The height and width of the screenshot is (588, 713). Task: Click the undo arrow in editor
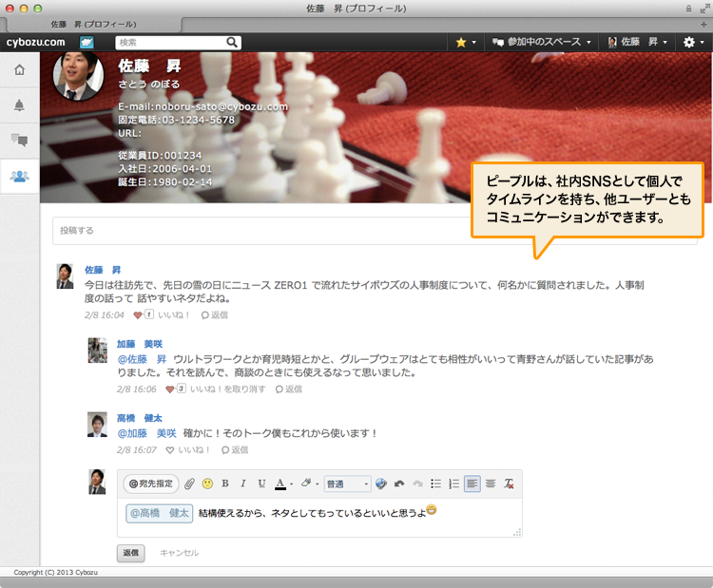pyautogui.click(x=399, y=484)
